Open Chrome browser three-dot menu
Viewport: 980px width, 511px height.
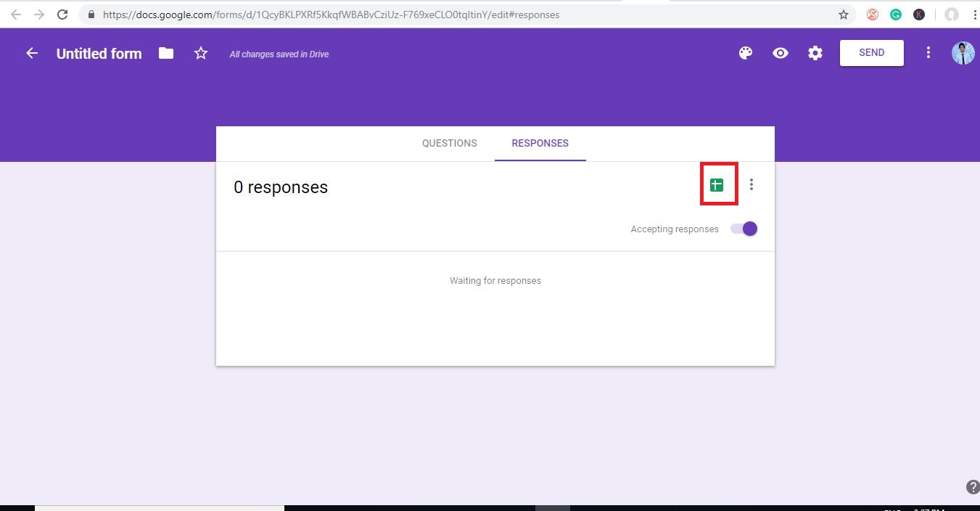975,15
